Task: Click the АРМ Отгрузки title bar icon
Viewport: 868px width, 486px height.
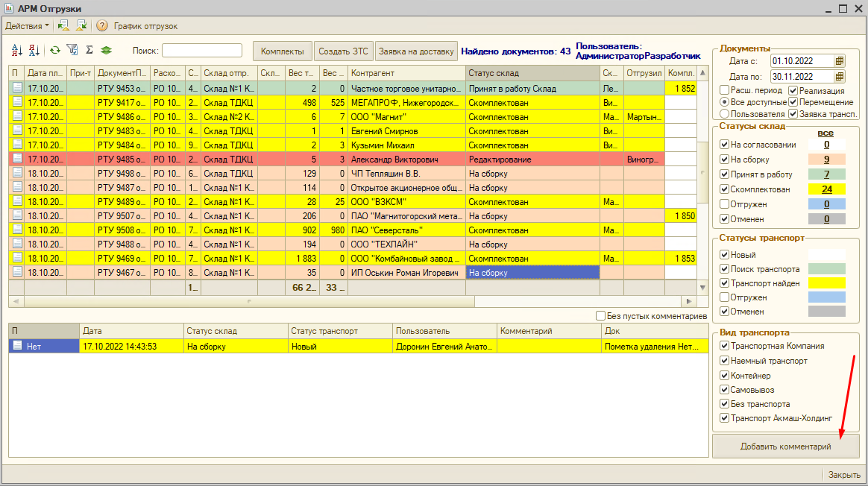Action: (x=8, y=8)
